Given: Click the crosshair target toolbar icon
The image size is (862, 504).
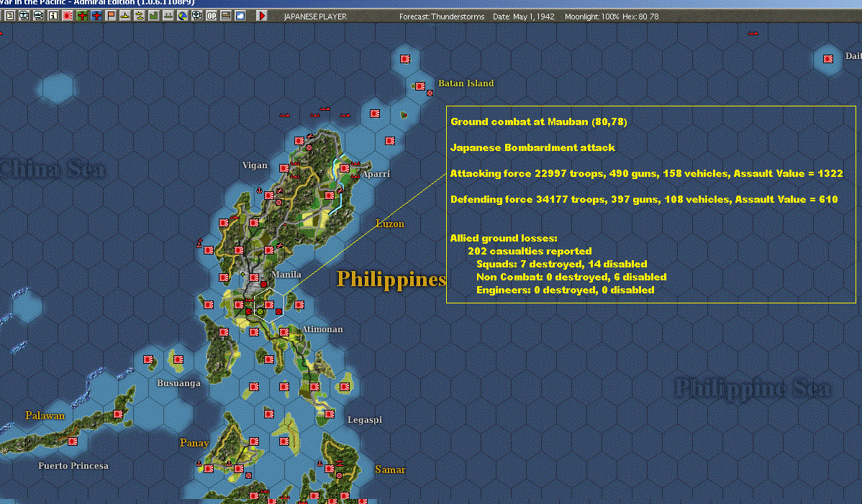Looking at the screenshot, I should click(197, 16).
